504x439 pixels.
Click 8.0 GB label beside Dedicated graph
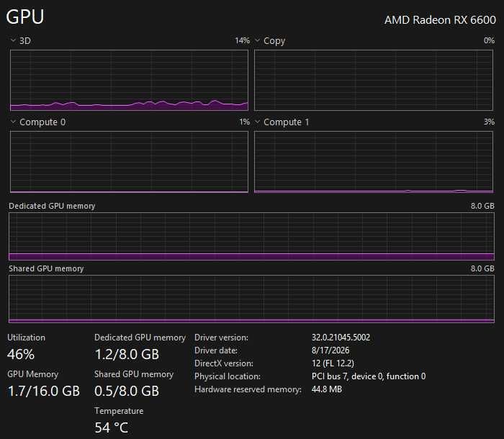tap(482, 206)
